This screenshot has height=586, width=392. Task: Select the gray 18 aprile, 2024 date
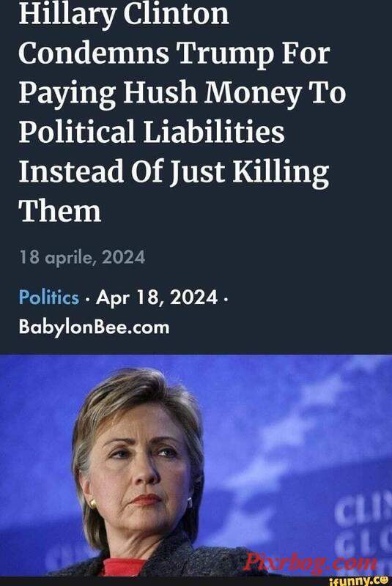coord(82,257)
